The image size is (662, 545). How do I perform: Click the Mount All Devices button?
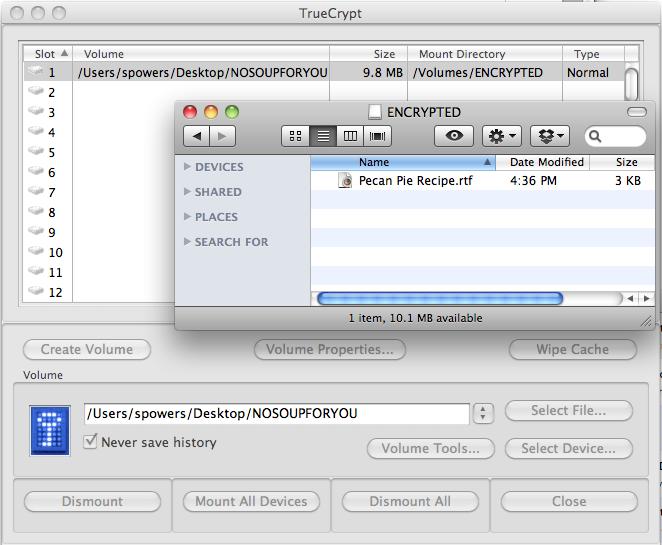(x=251, y=501)
